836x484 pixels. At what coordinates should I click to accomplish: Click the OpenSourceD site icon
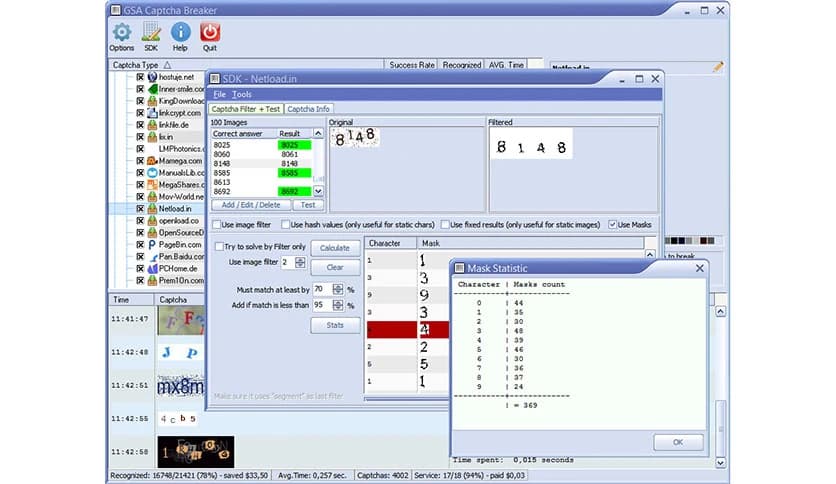click(x=152, y=232)
